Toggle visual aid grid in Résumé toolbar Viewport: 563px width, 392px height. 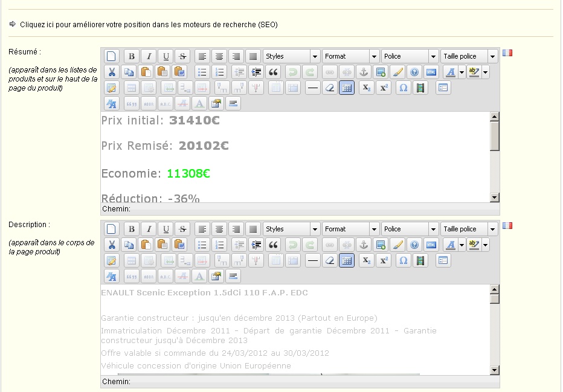347,88
